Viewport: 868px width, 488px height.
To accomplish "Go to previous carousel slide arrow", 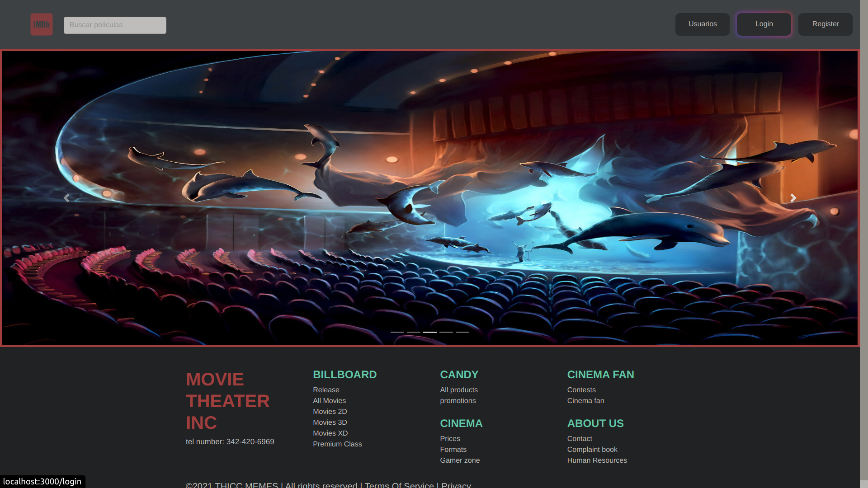I will pyautogui.click(x=66, y=198).
